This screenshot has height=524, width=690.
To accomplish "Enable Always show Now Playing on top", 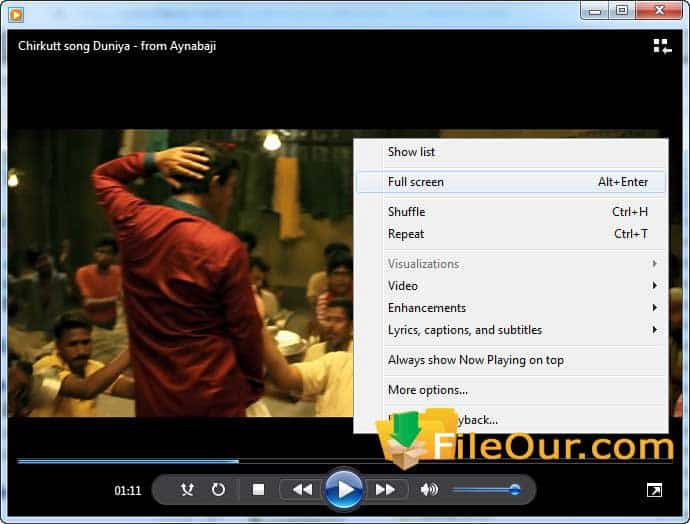I will tap(475, 360).
